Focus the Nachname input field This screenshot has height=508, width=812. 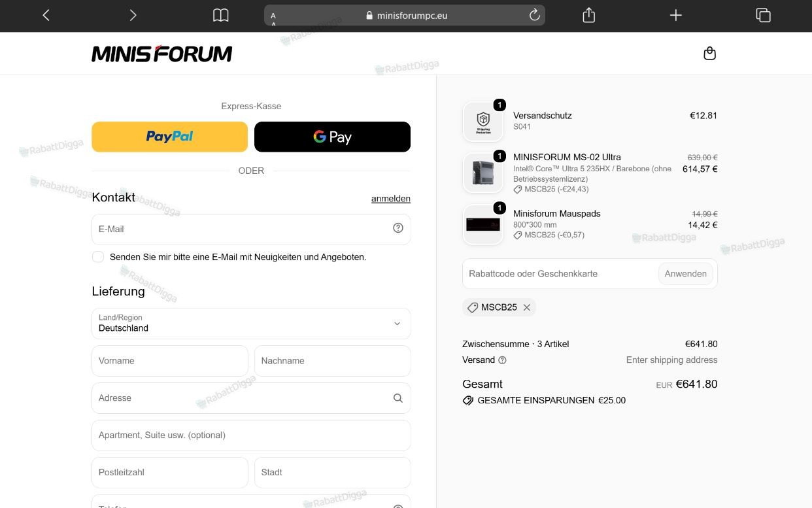point(332,361)
